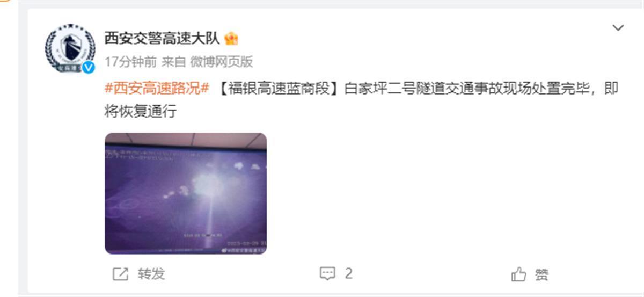644x297 pixels.
Task: Click the watermark text on thumbnail corner
Action: pyautogui.click(x=244, y=250)
